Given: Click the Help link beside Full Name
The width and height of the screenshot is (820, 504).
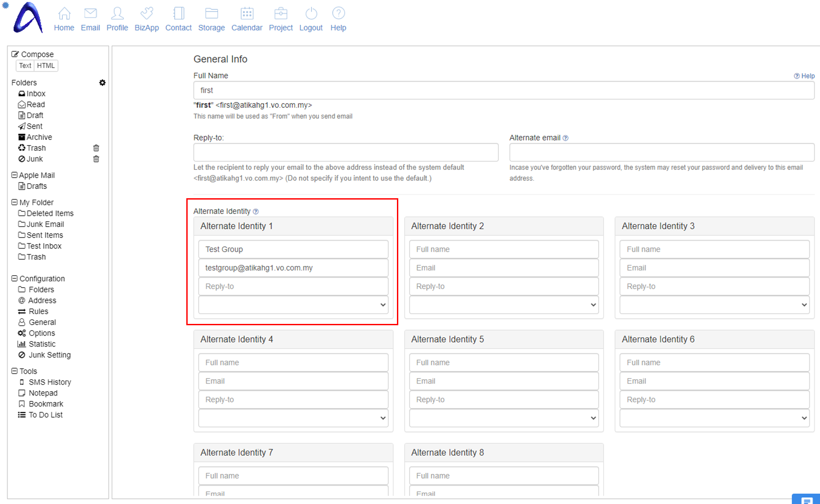Looking at the screenshot, I should tap(804, 76).
